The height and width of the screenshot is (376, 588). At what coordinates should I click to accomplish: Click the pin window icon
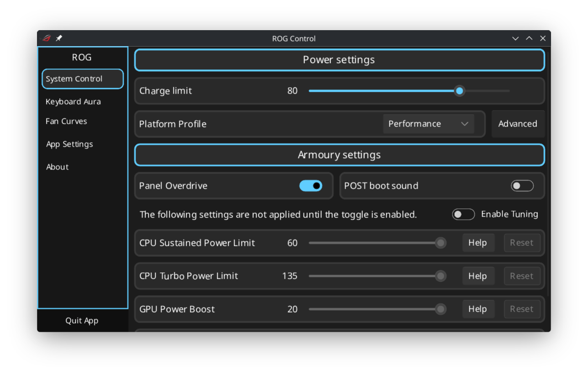59,38
